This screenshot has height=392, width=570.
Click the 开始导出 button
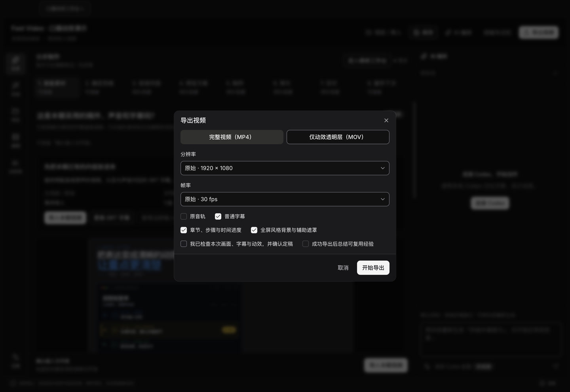click(373, 268)
